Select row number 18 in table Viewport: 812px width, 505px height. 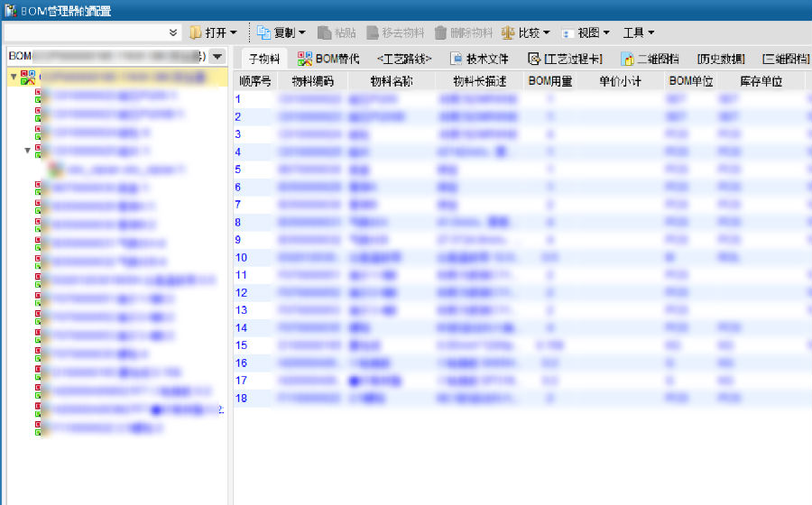[241, 398]
